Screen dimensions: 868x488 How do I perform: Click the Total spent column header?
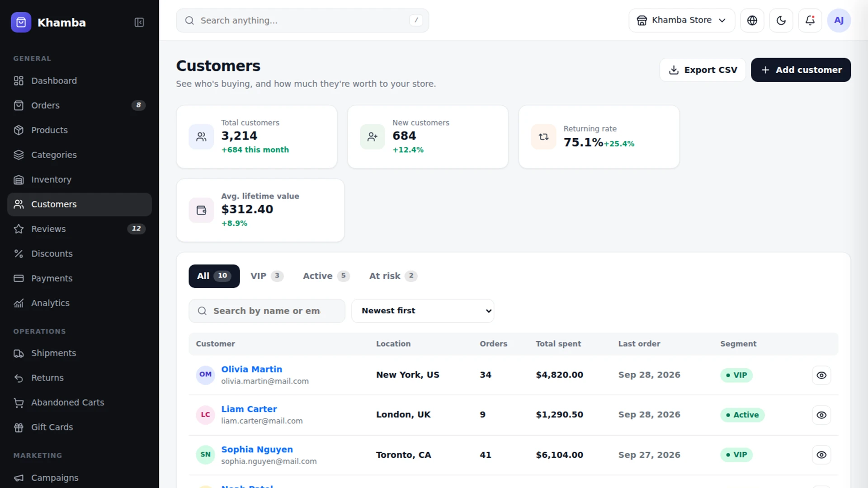click(558, 344)
